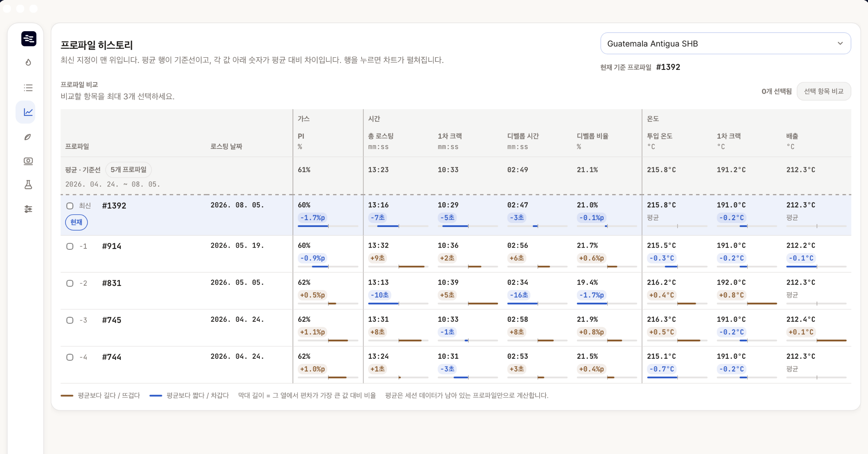
Task: Click the 투입 온도 column header
Action: pyautogui.click(x=660, y=136)
